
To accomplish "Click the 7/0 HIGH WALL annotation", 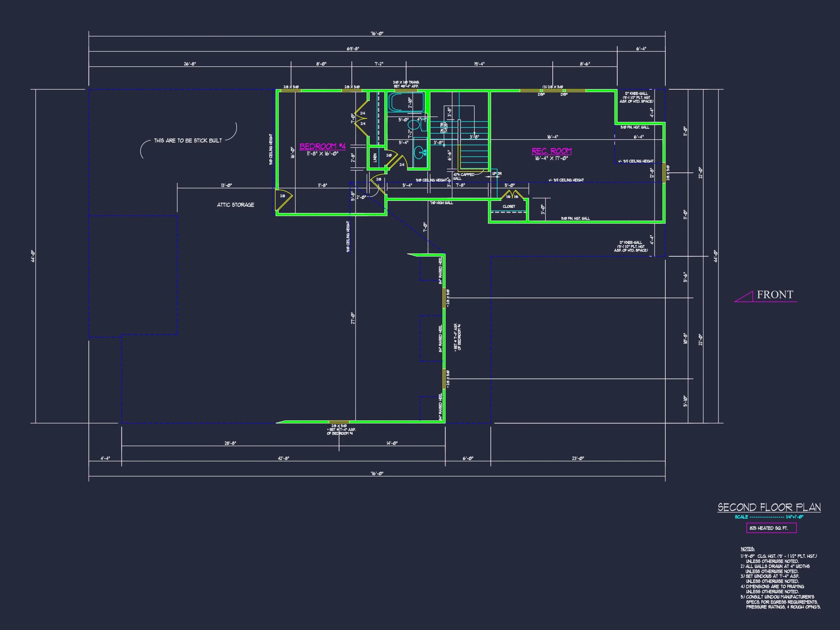I will click(x=441, y=203).
